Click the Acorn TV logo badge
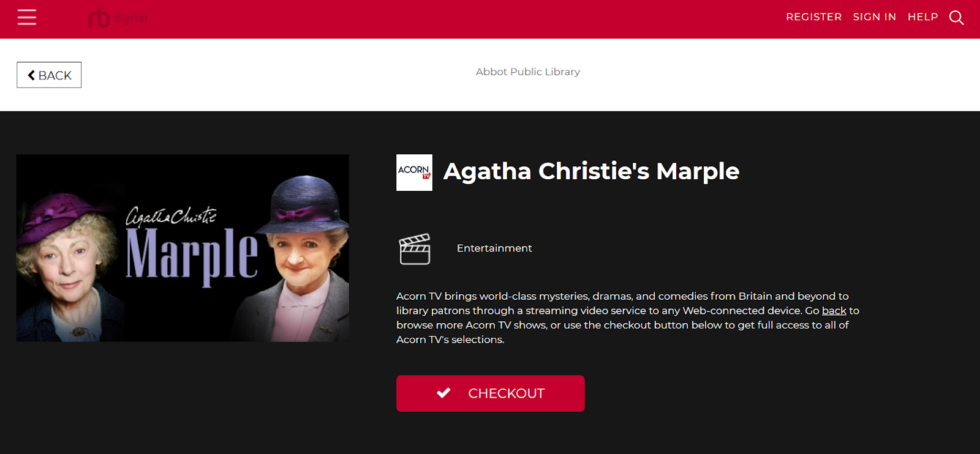980x454 pixels. click(x=414, y=173)
